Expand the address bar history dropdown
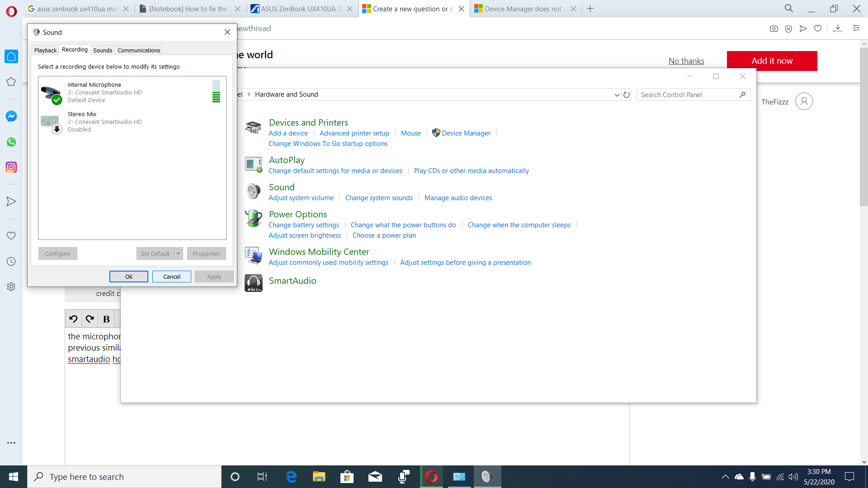868x488 pixels. (617, 95)
